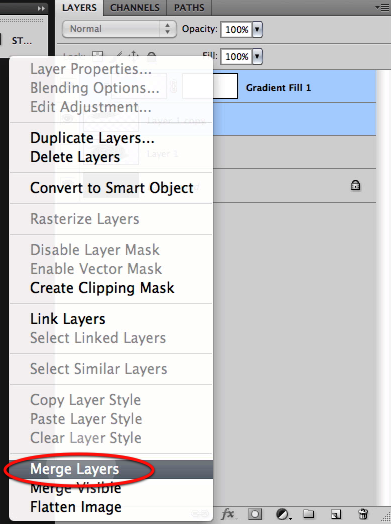391x524 pixels.
Task: Create a new layer icon
Action: pyautogui.click(x=336, y=514)
